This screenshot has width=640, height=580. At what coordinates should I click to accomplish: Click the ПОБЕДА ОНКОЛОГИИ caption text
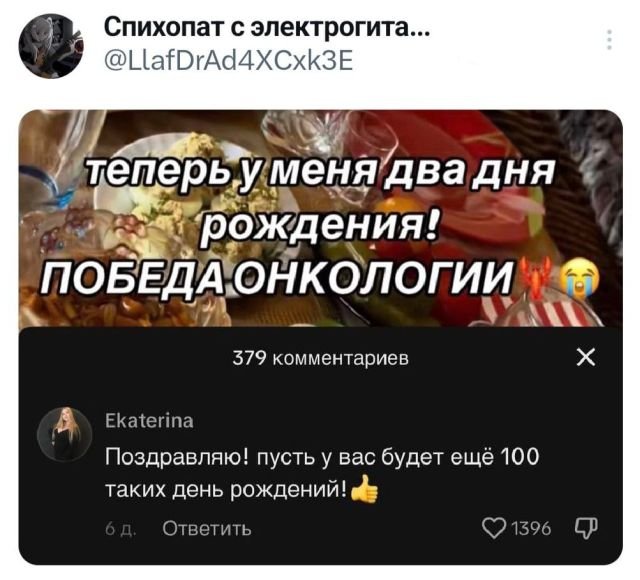coord(278,278)
